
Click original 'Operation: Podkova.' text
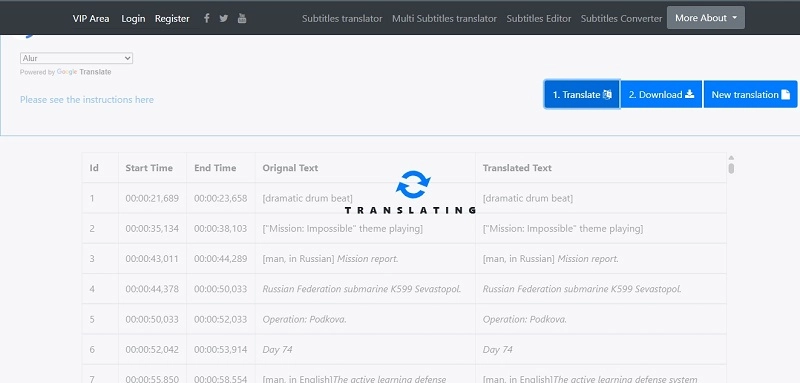304,319
